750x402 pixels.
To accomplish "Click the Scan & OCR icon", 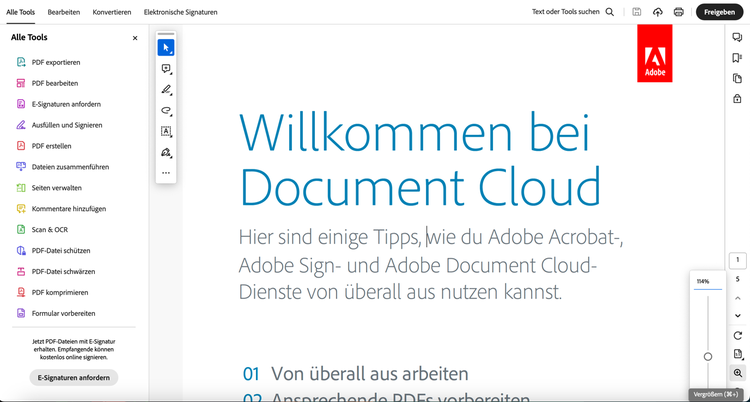I will pyautogui.click(x=21, y=230).
